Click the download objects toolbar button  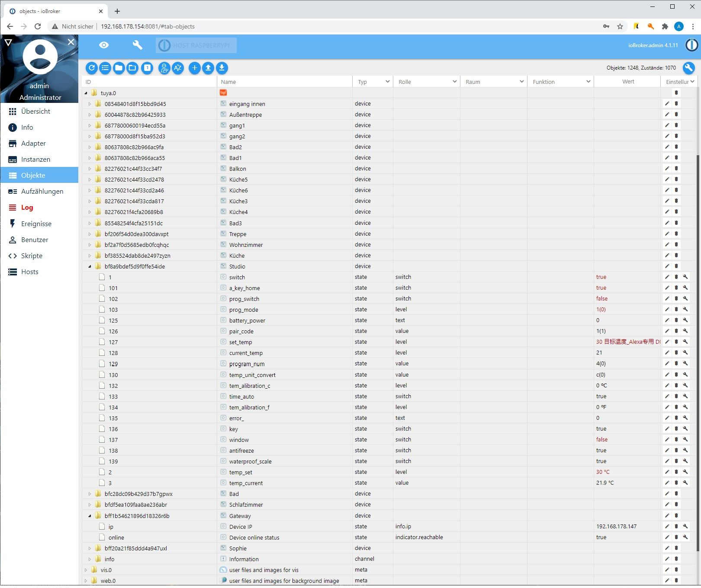[222, 68]
